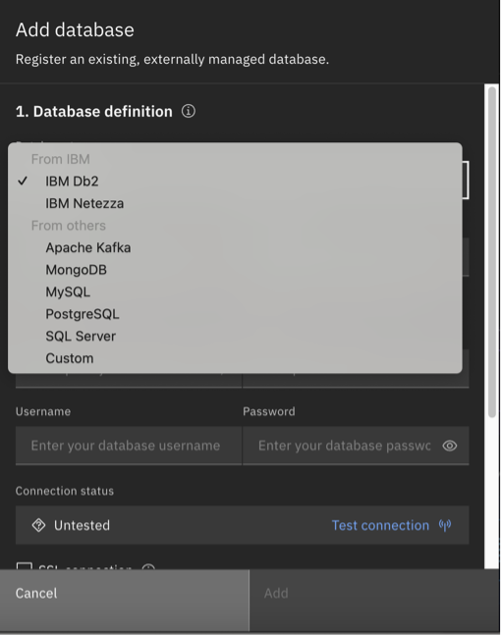
Task: Click the 'Untested' status text
Action: point(82,525)
